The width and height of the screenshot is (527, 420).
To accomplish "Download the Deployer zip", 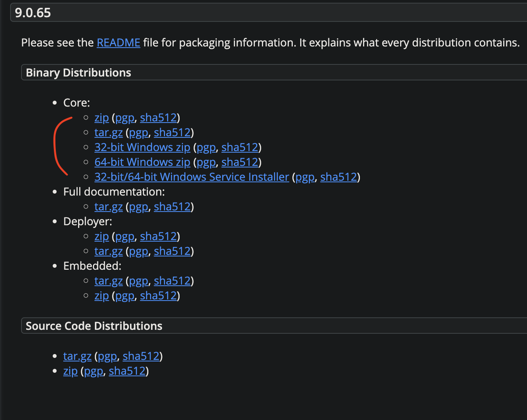I will [x=101, y=237].
